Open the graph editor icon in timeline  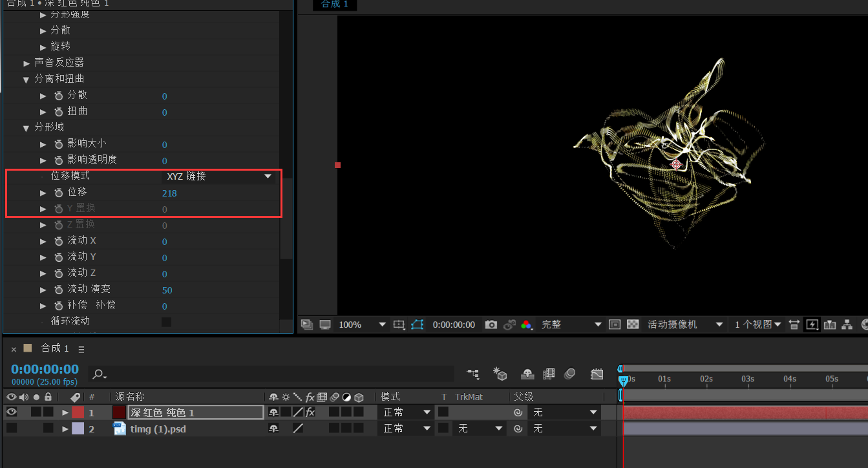pos(597,374)
